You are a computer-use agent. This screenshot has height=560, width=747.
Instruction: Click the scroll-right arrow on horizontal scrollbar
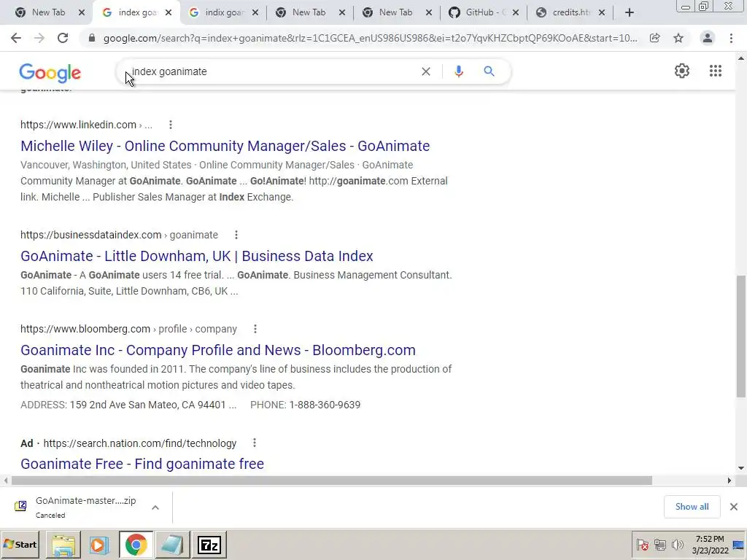(x=729, y=481)
